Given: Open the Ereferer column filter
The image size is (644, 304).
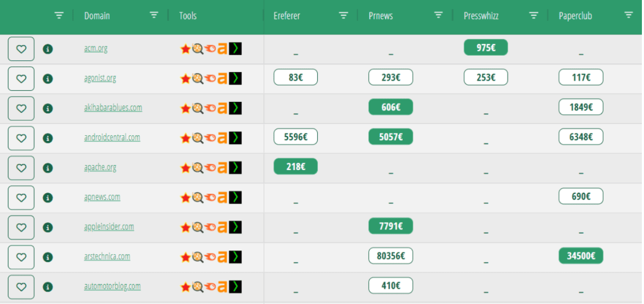Looking at the screenshot, I should 344,15.
